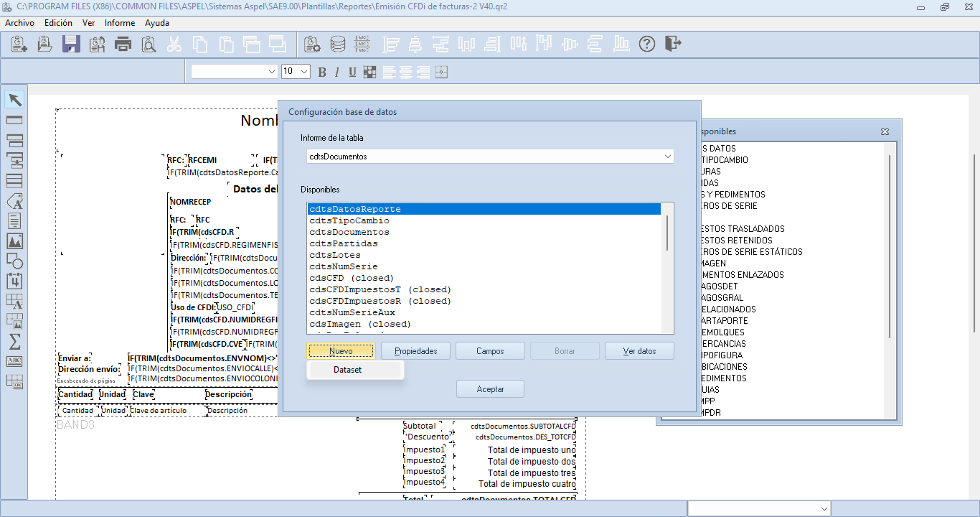Open the font size dropdown showing 10

pyautogui.click(x=303, y=72)
